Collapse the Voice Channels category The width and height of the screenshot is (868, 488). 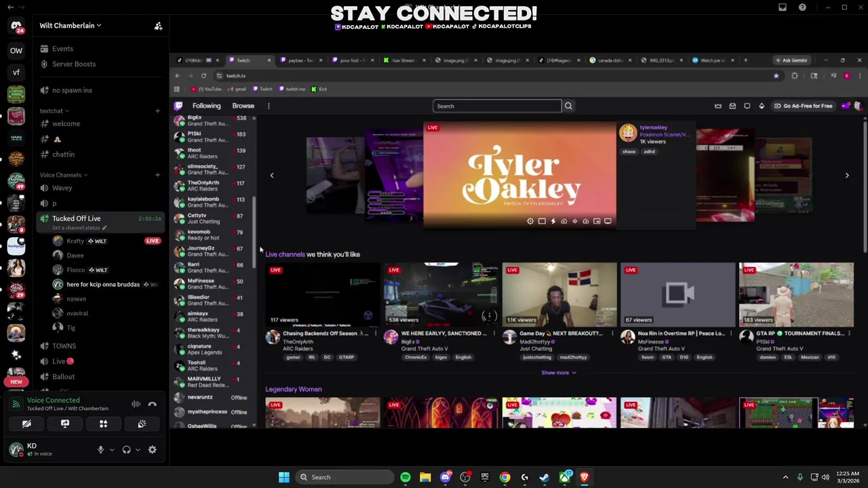click(x=64, y=175)
